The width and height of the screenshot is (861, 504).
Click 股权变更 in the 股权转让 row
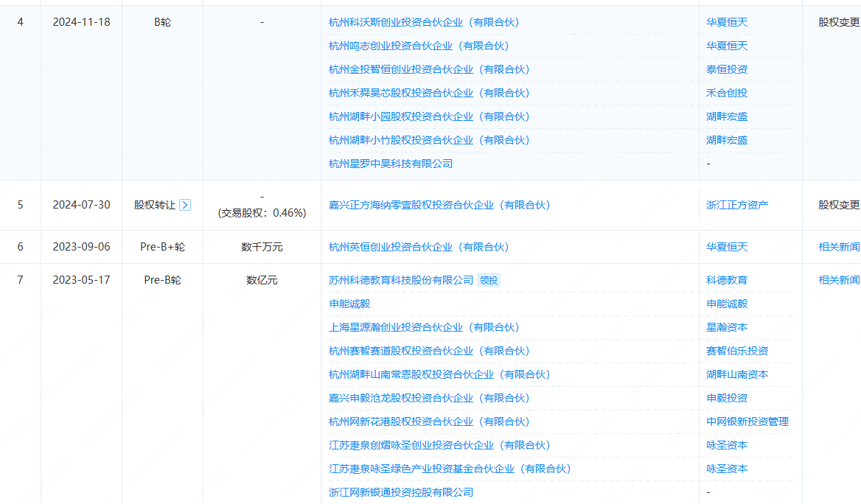pos(839,206)
